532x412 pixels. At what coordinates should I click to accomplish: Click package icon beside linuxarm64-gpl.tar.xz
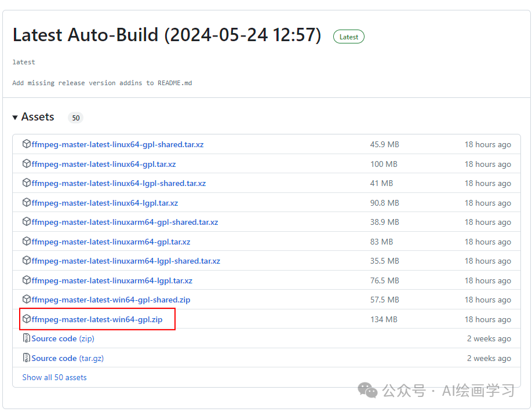click(27, 241)
